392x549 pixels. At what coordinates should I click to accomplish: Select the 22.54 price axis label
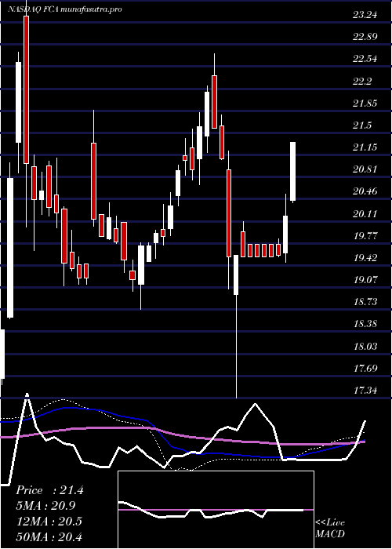[365, 59]
